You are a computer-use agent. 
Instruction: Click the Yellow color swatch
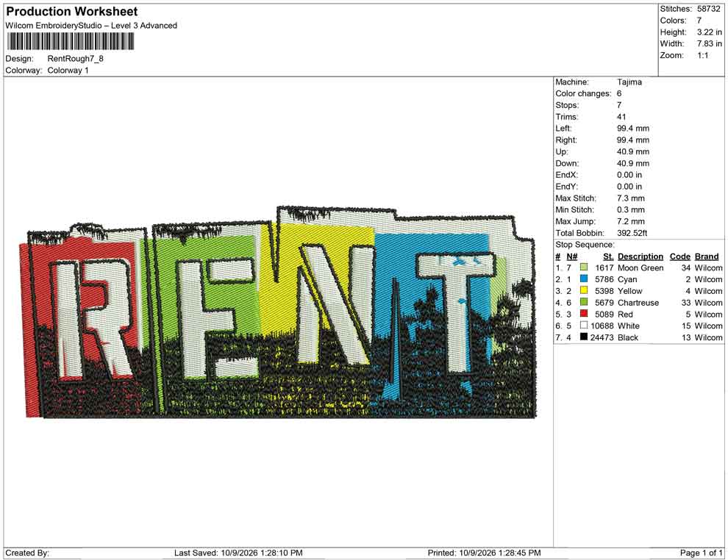point(584,290)
